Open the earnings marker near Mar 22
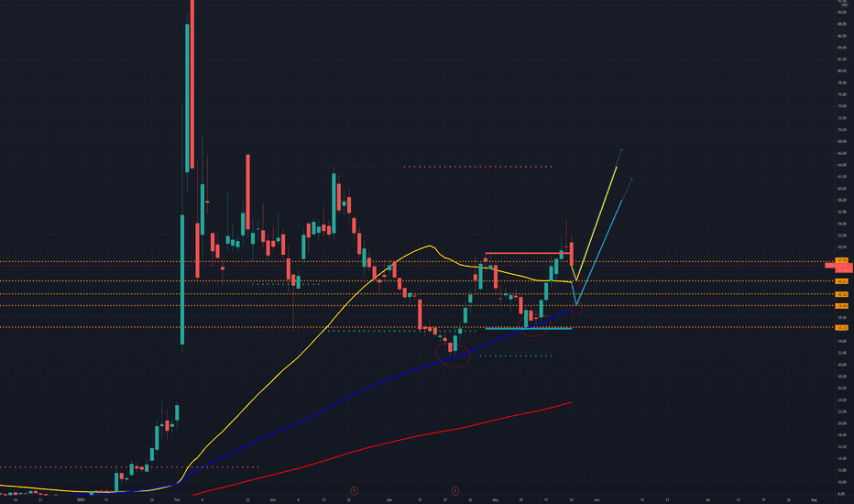 [x=354, y=491]
